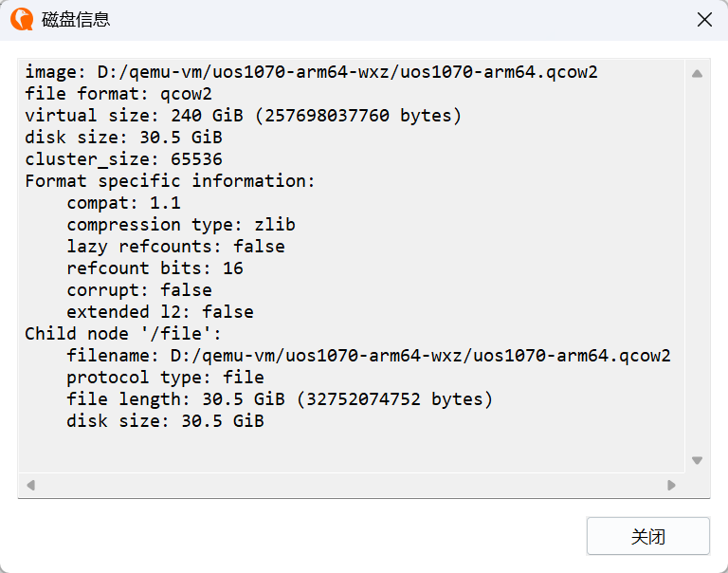Viewport: 728px width, 573px height.
Task: Click the 磁盘信息 window title text
Action: 76,20
